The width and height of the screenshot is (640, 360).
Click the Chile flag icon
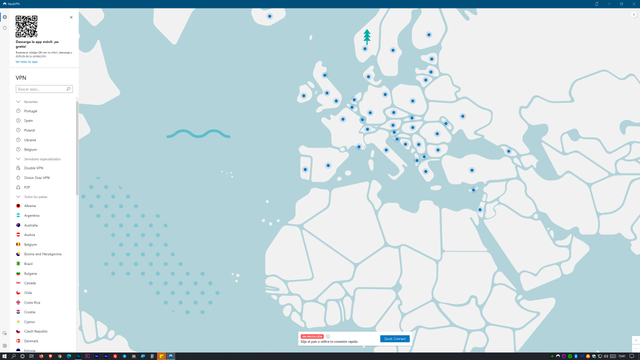(18, 293)
